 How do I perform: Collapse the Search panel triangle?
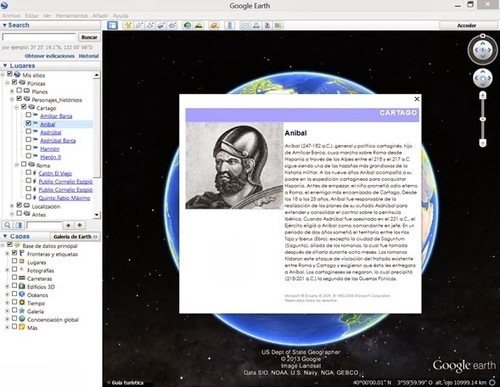click(x=5, y=25)
